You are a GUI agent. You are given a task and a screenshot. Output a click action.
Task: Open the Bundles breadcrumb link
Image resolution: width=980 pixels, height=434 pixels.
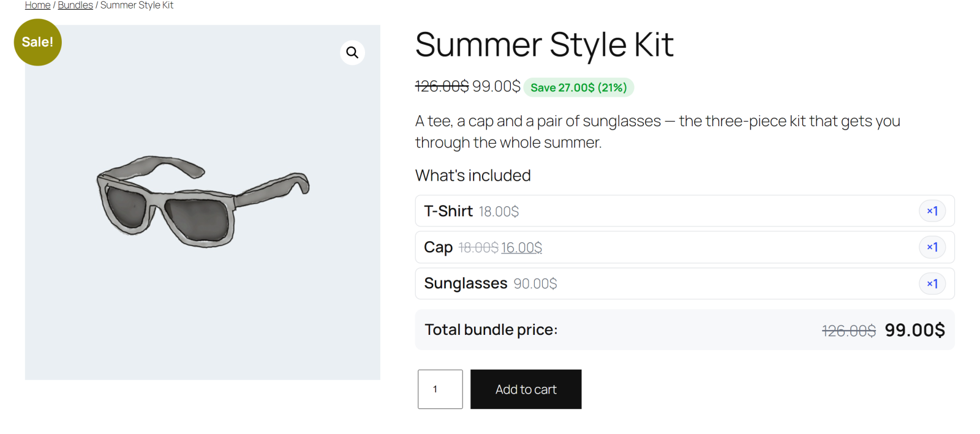click(75, 6)
